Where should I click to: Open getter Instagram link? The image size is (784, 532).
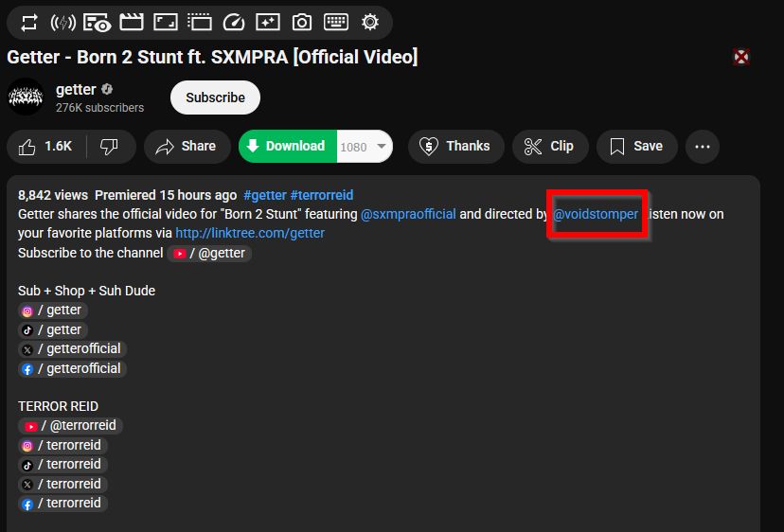tap(53, 310)
